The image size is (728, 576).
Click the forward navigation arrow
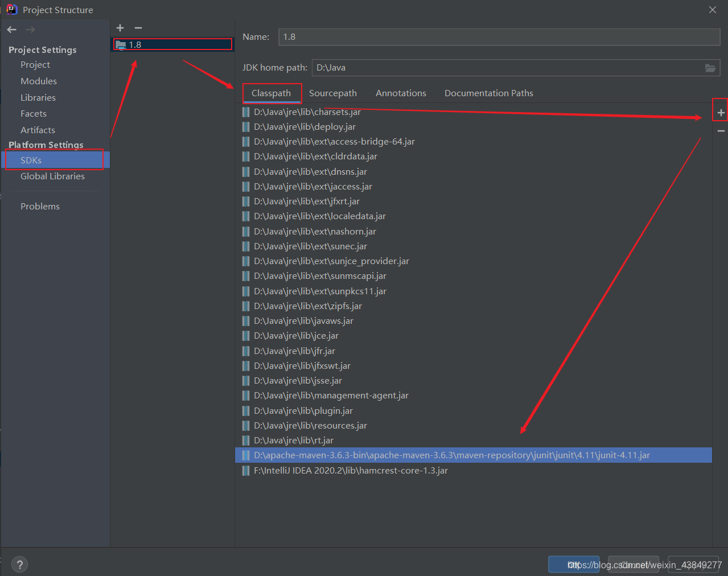(x=31, y=30)
